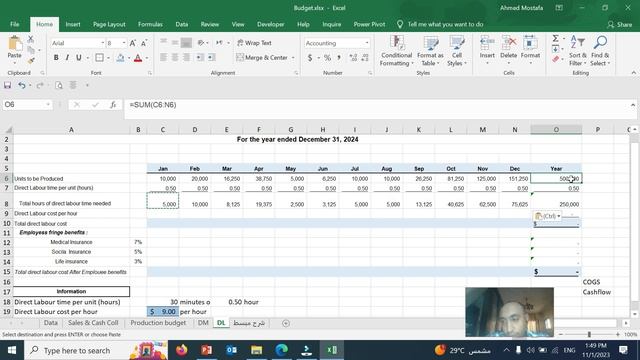640x360 pixels.
Task: Select column O header
Action: tap(556, 130)
